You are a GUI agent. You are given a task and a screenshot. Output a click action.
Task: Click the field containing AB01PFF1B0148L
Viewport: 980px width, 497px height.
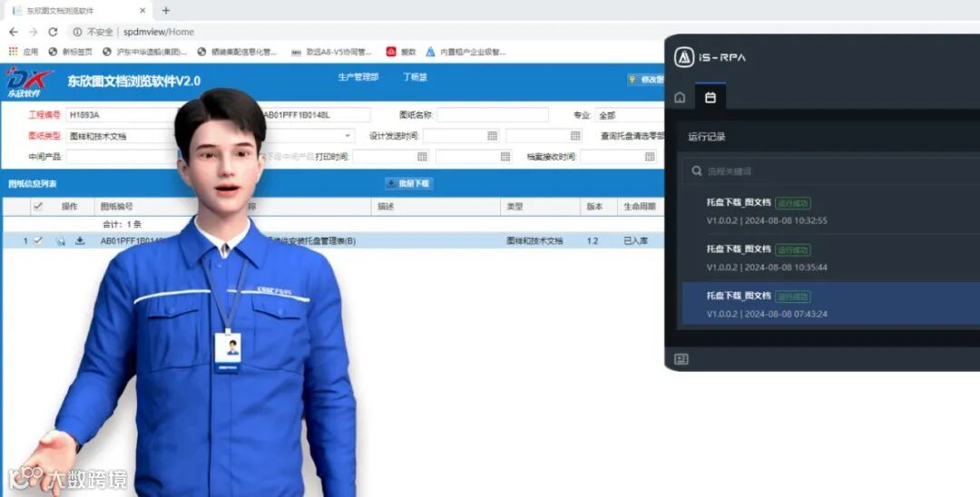[316, 115]
